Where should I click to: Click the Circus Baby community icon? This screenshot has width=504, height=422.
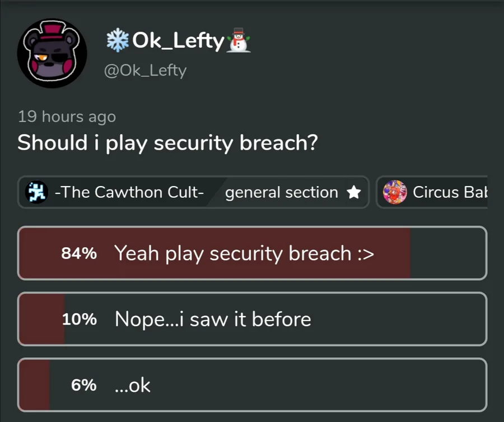pos(394,192)
